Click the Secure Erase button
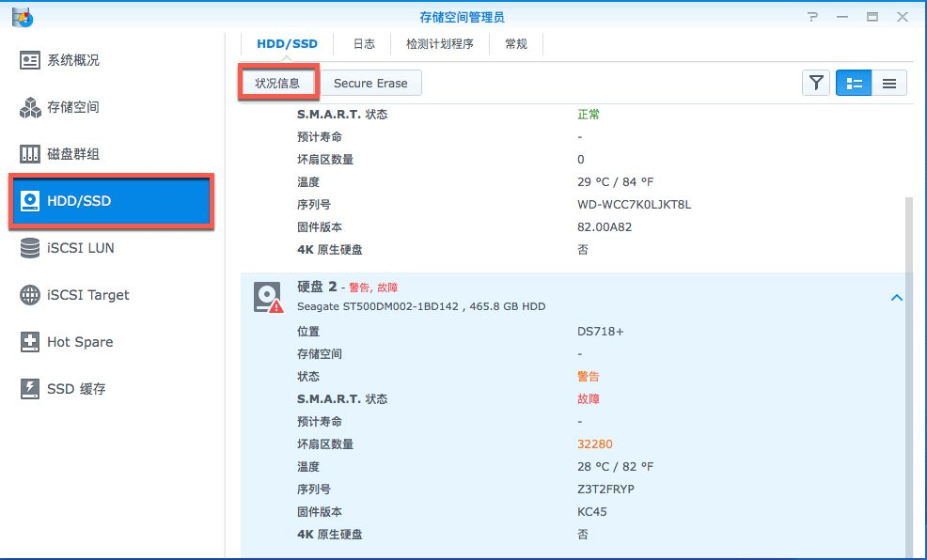The height and width of the screenshot is (560, 927). [370, 84]
